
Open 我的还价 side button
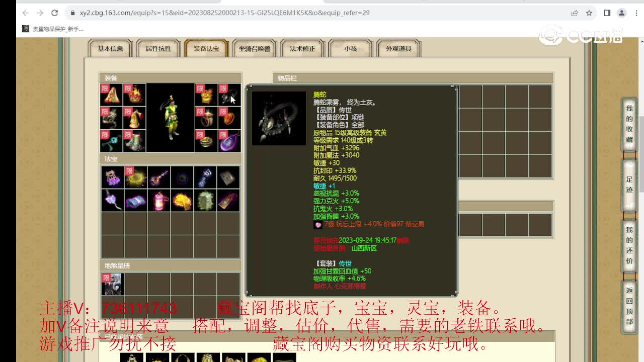coord(629,245)
